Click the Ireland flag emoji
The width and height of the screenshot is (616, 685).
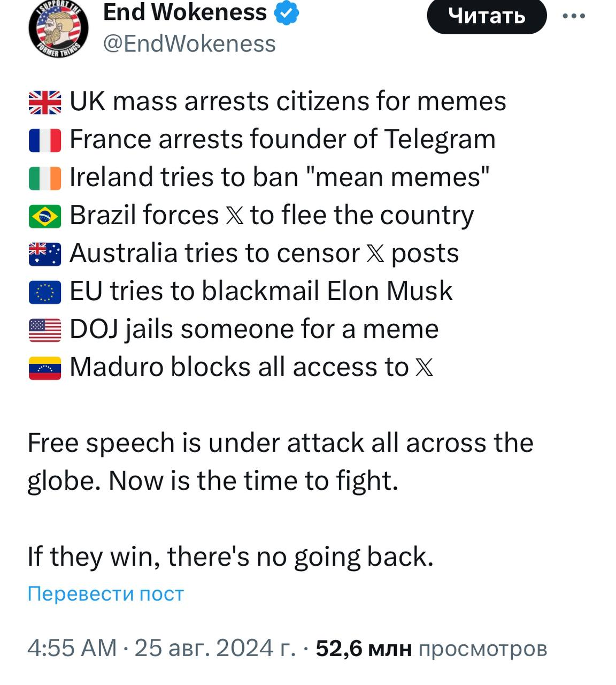45,178
